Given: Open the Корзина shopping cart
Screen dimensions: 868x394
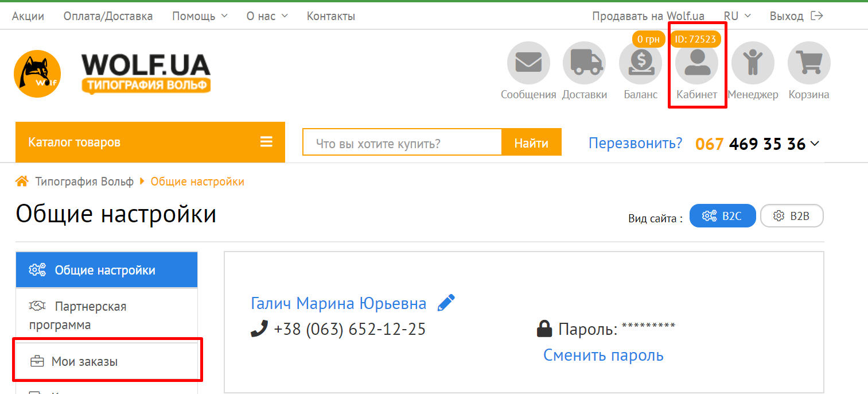Looking at the screenshot, I should tap(809, 63).
